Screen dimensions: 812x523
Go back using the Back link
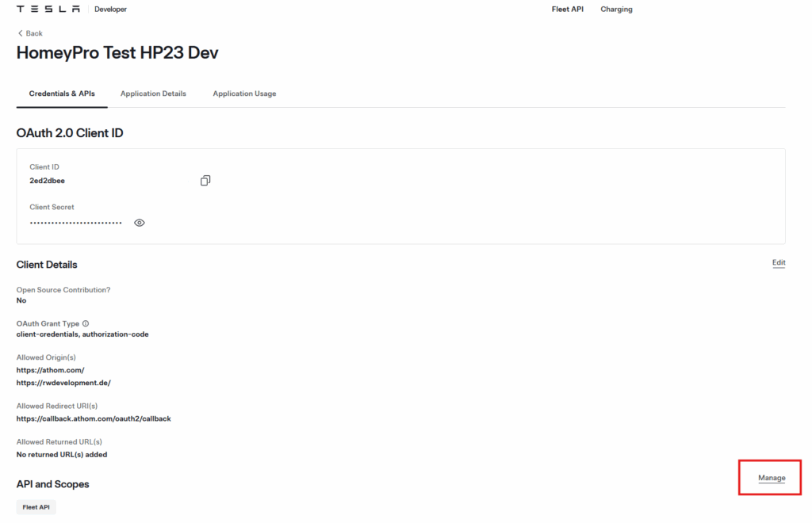[30, 33]
